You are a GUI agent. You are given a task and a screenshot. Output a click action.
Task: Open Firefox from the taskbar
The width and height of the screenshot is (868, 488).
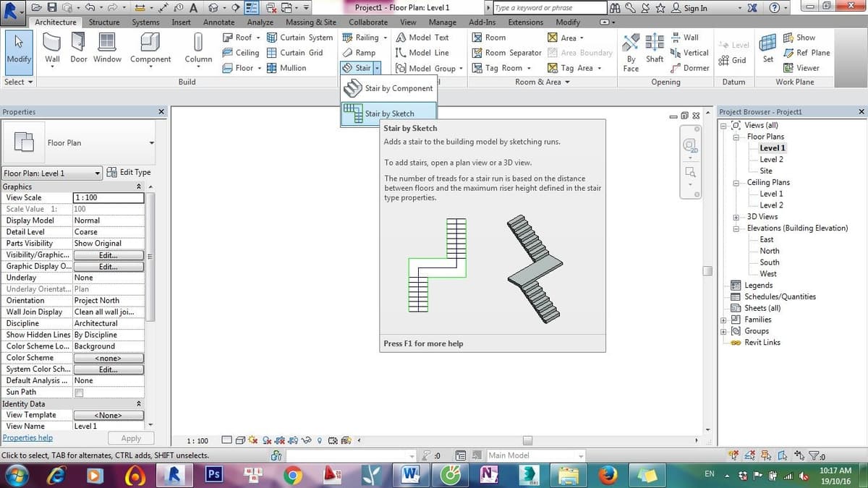point(608,474)
